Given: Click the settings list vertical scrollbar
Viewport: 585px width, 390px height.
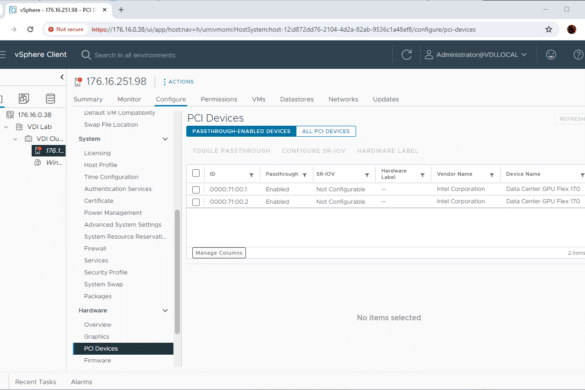Looking at the screenshot, I should click(177, 271).
